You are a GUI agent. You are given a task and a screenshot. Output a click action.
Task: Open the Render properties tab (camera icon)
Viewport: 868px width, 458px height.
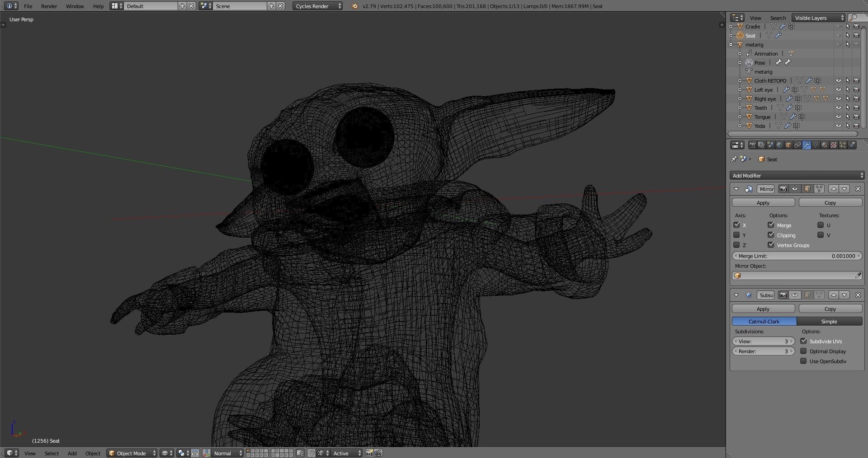click(752, 145)
